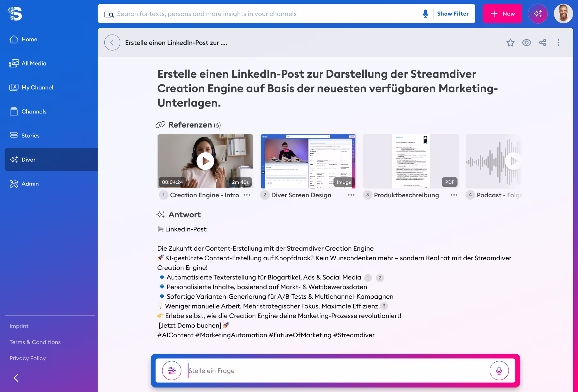Play the Podcast audio reference
Image resolution: width=578 pixels, height=392 pixels.
click(x=513, y=161)
